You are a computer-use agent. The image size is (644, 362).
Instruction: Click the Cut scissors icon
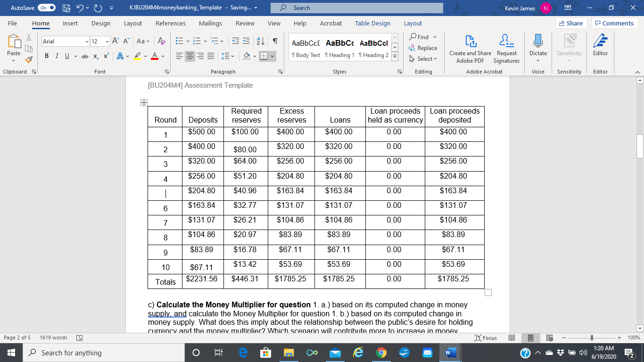[x=29, y=37]
